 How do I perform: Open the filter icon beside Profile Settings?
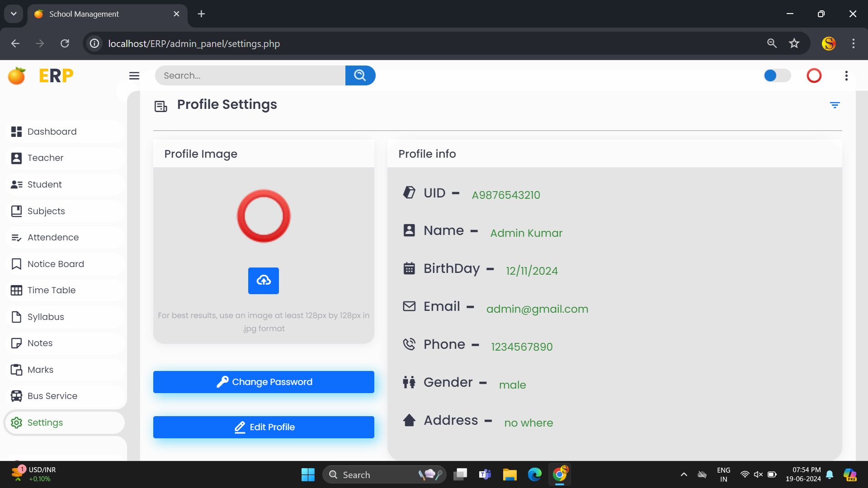click(835, 105)
